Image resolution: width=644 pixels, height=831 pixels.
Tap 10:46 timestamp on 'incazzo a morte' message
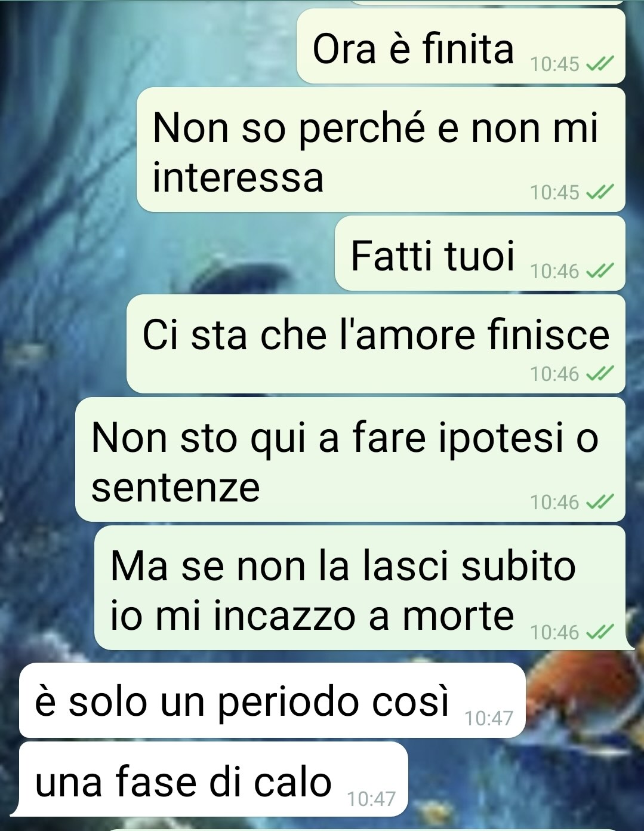coord(555,632)
